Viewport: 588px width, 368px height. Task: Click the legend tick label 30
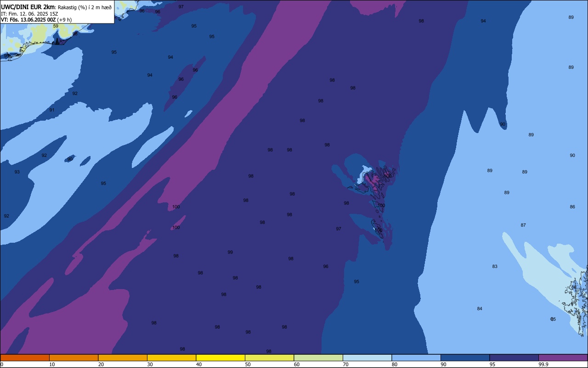[150, 364]
